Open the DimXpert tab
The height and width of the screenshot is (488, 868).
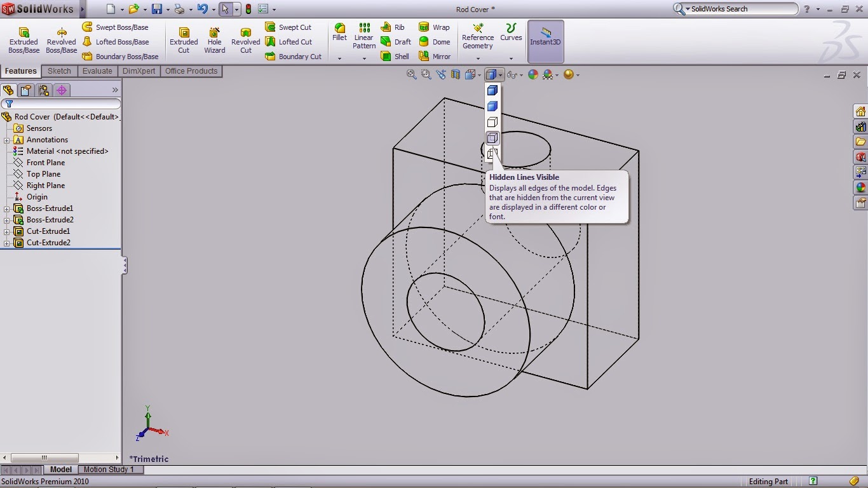tap(139, 71)
